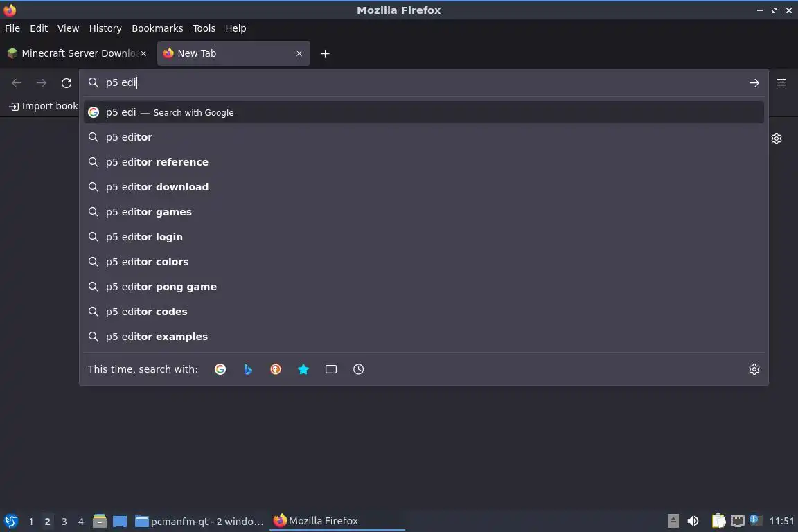Select the 'p5 editor reference' suggestion

[x=423, y=162]
